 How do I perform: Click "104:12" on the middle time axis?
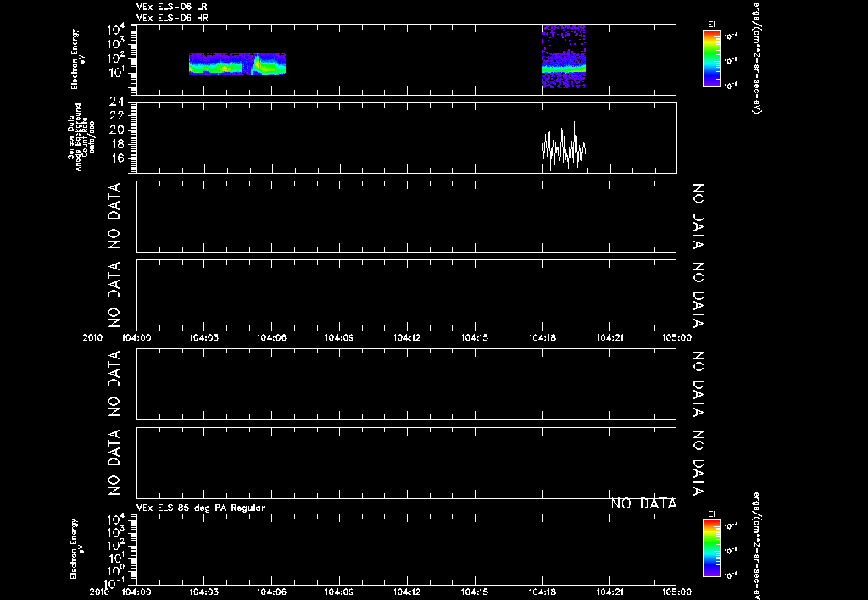[x=407, y=337]
